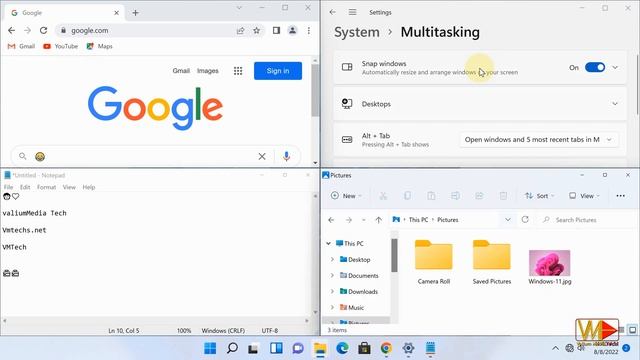Open Microsoft Edge from taskbar
Viewport: 640px width, 360px height.
[x=342, y=348]
